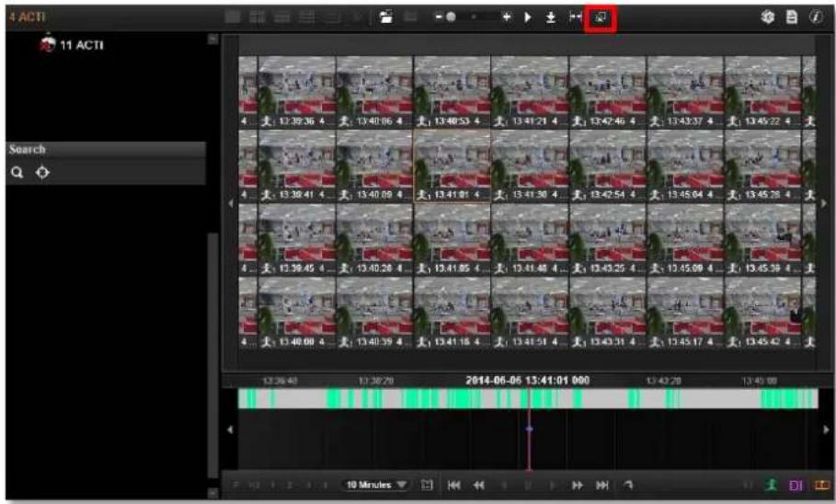Screen dimensions: 836x504
Task: Open the 10 Minutes time range dropdown
Action: 376,485
